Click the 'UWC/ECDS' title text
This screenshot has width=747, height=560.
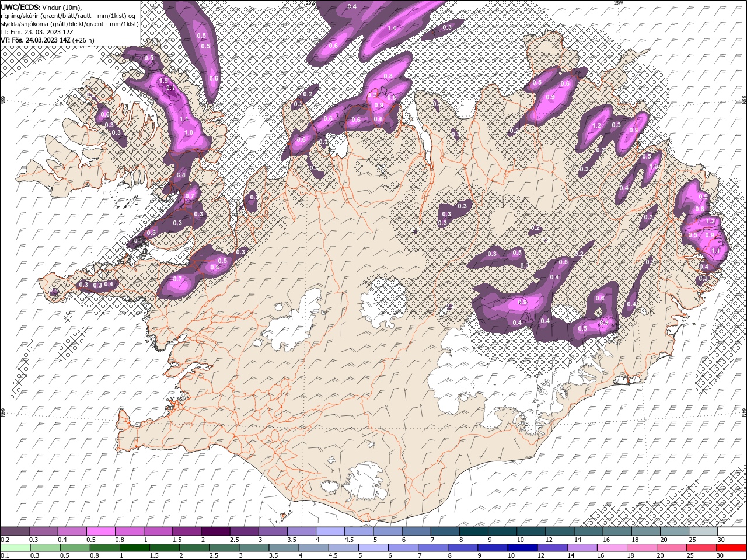coord(19,7)
